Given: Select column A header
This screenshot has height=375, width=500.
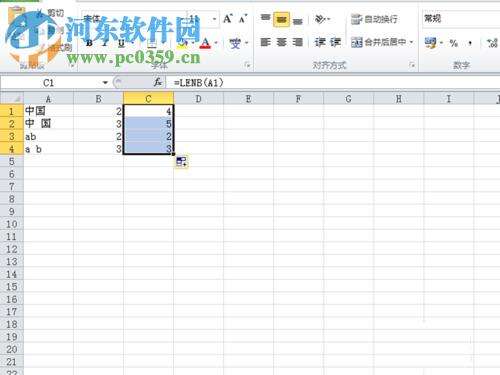Looking at the screenshot, I should 49,98.
